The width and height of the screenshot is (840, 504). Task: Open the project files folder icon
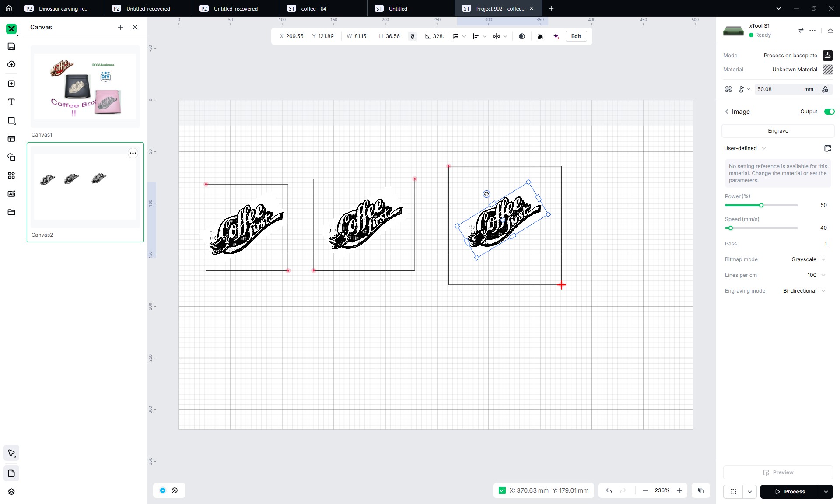pos(11,212)
